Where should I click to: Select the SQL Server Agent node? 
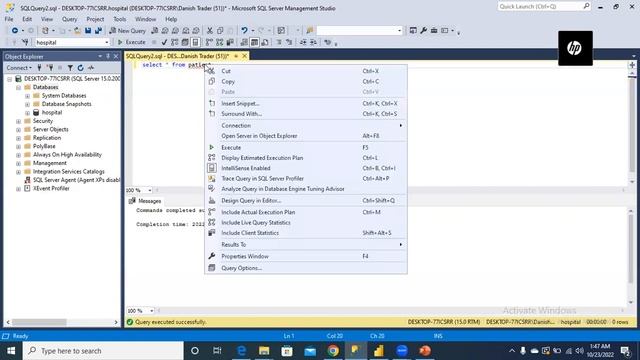click(76, 180)
